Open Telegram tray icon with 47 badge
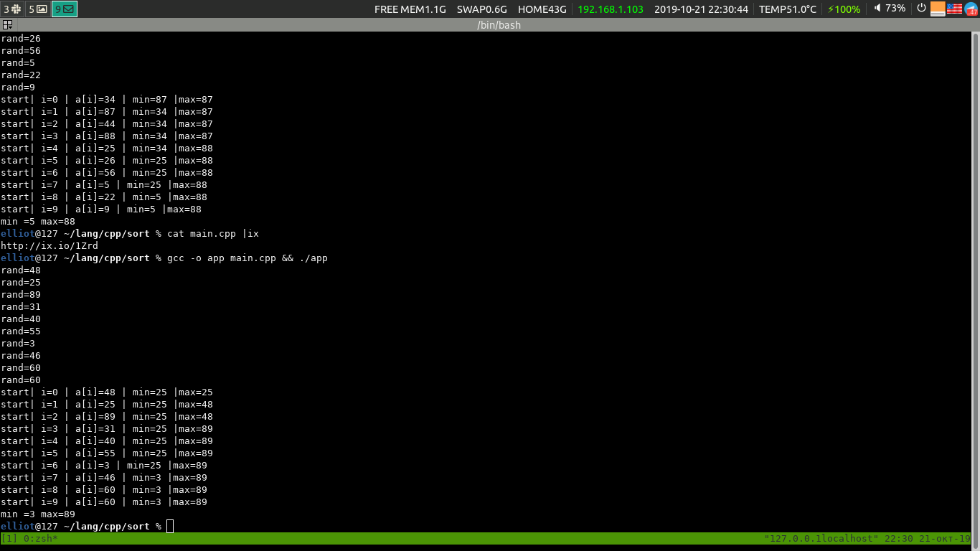Screen dimensions: 980x551 point(971,9)
